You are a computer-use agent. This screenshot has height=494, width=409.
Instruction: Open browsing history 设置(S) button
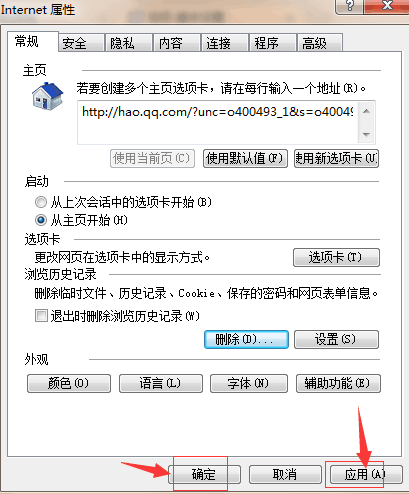pyautogui.click(x=336, y=339)
